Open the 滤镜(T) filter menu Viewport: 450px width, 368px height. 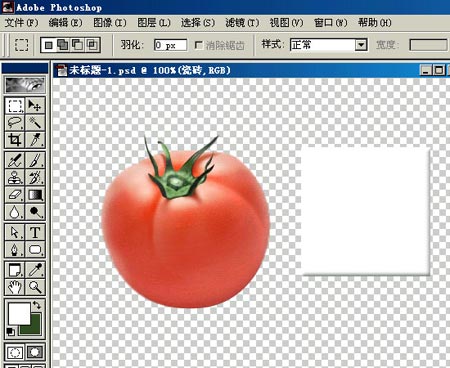pos(242,23)
